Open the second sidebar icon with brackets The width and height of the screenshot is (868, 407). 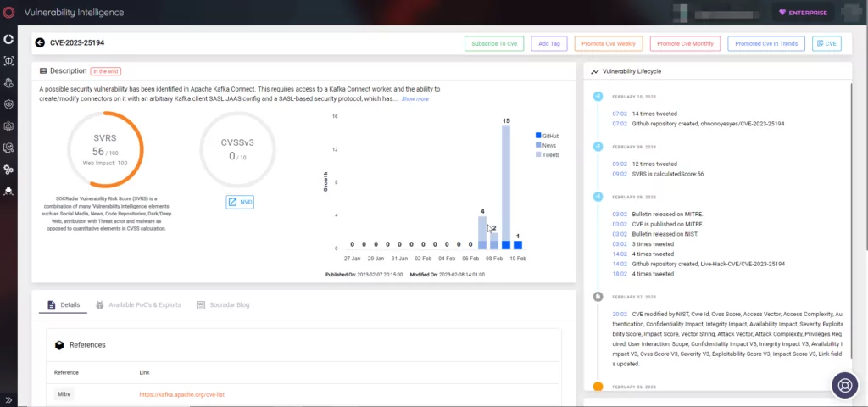pos(8,61)
